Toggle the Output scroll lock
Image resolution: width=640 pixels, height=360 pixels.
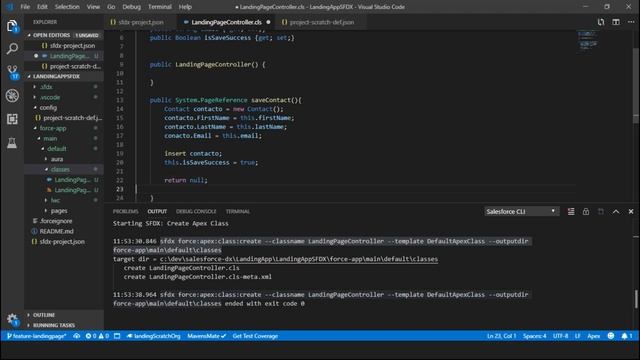[586, 211]
